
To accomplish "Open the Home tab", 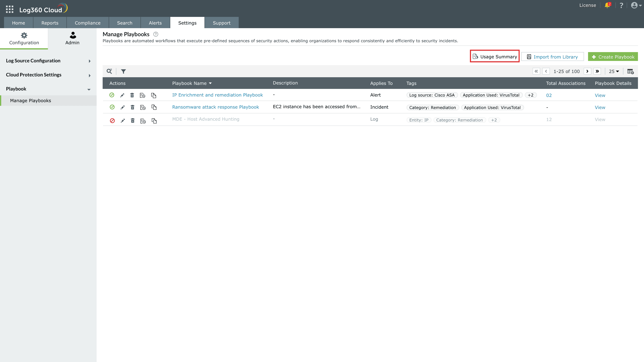I will 19,23.
